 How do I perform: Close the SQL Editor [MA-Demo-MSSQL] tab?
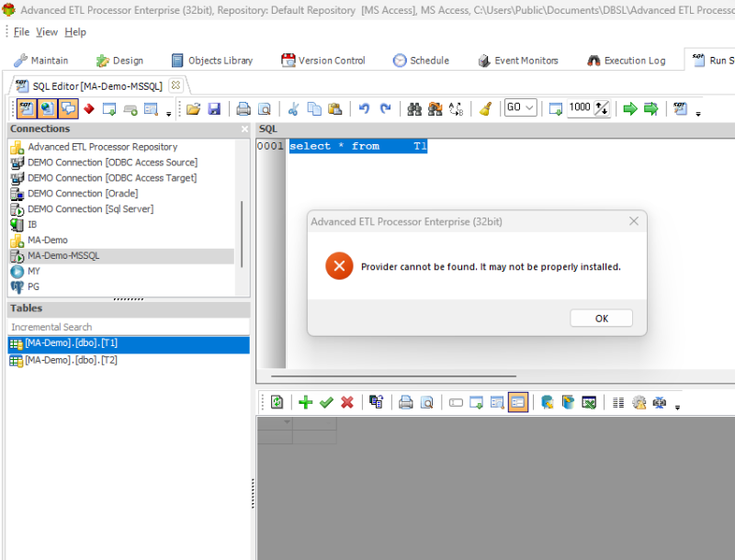click(x=175, y=85)
